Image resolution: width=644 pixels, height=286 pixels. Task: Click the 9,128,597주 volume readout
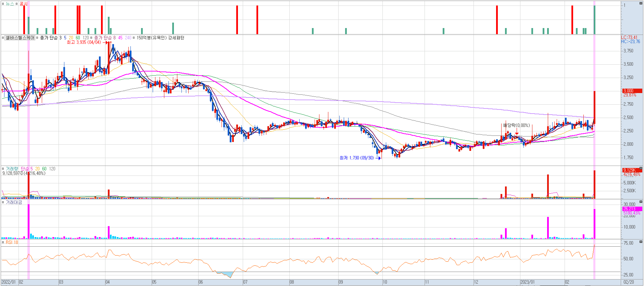[x=24, y=173]
